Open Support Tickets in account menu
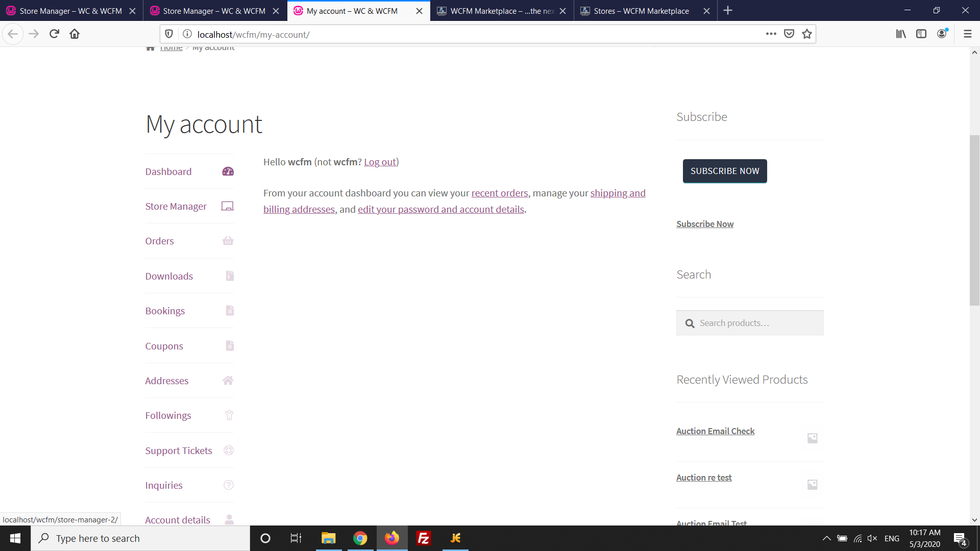Viewport: 980px width, 551px height. pyautogui.click(x=179, y=451)
